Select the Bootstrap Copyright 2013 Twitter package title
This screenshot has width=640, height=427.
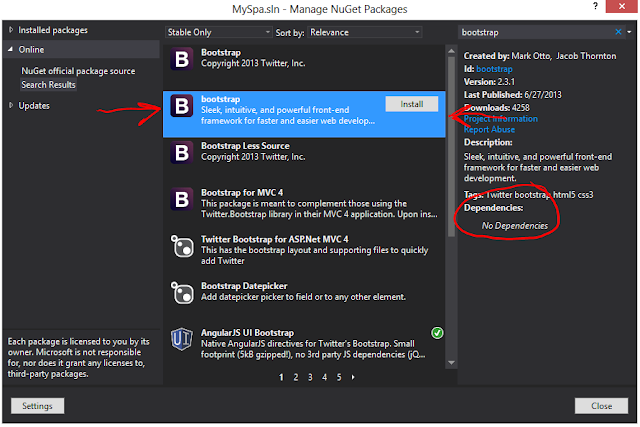coord(221,53)
